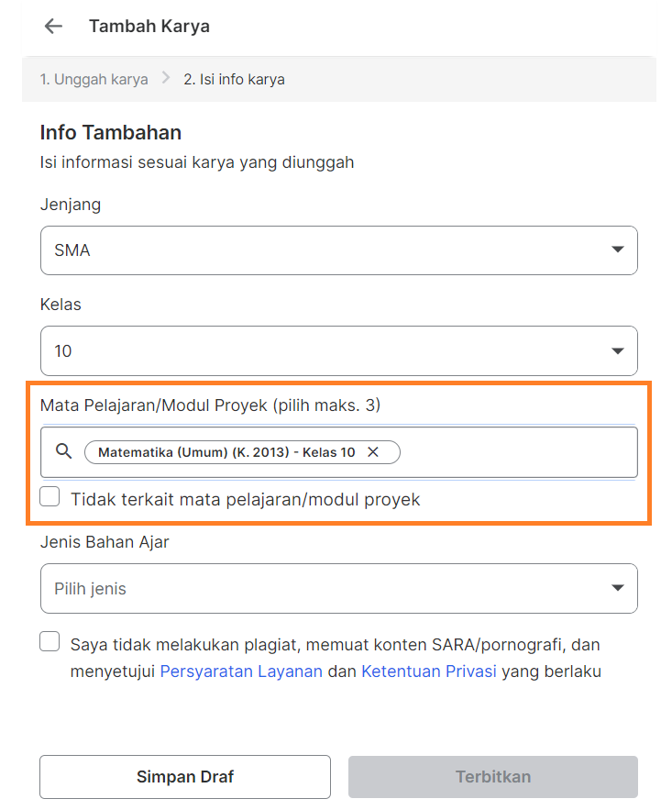Click the search magnifier icon
This screenshot has height=810, width=672.
(x=62, y=451)
